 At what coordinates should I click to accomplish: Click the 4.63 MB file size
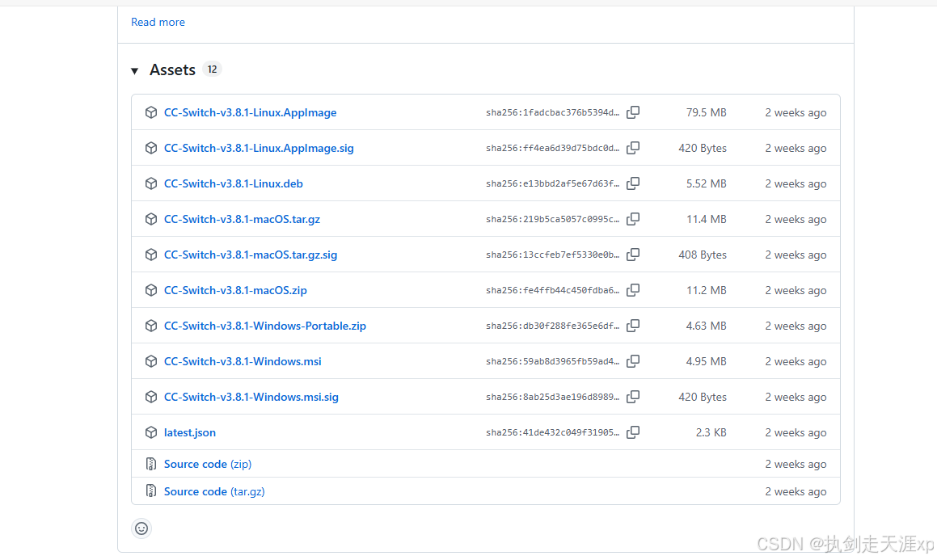pyautogui.click(x=707, y=326)
